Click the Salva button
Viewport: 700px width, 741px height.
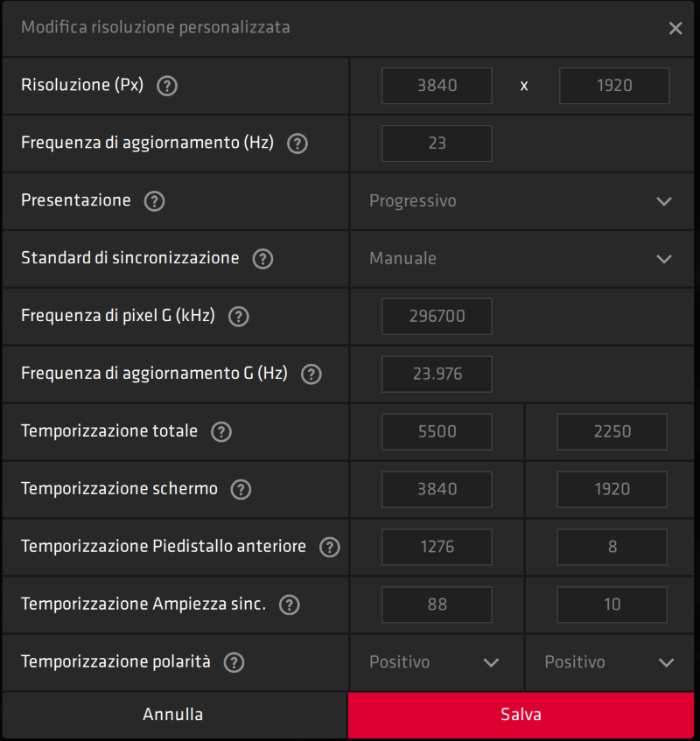pyautogui.click(x=521, y=715)
